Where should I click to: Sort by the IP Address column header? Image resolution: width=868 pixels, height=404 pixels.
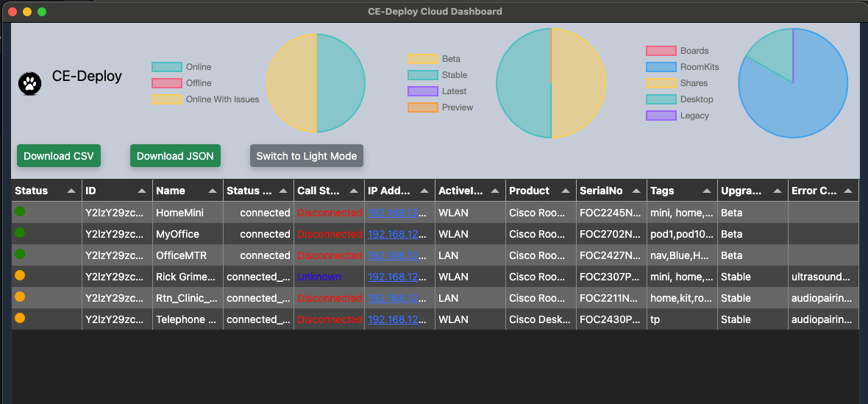coord(388,191)
